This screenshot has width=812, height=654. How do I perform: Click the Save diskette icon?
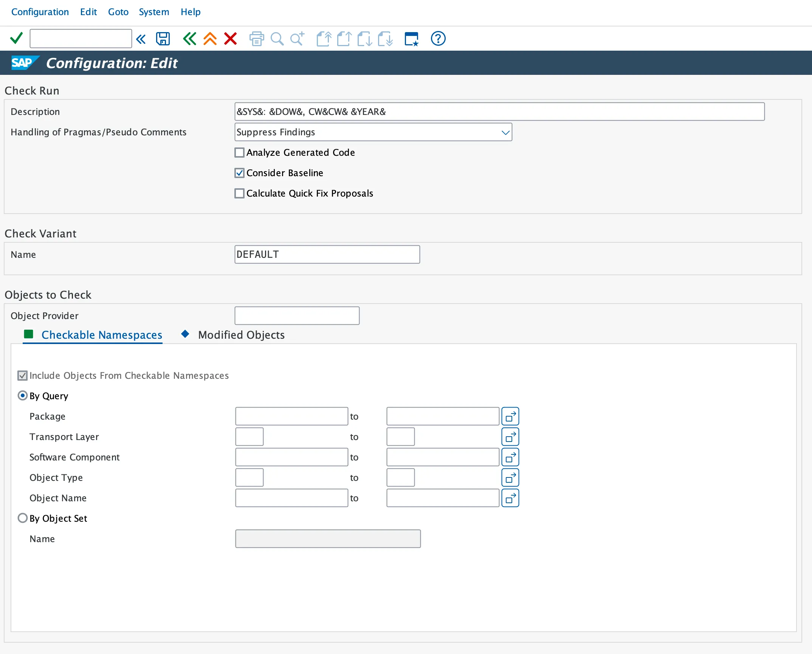pos(163,39)
